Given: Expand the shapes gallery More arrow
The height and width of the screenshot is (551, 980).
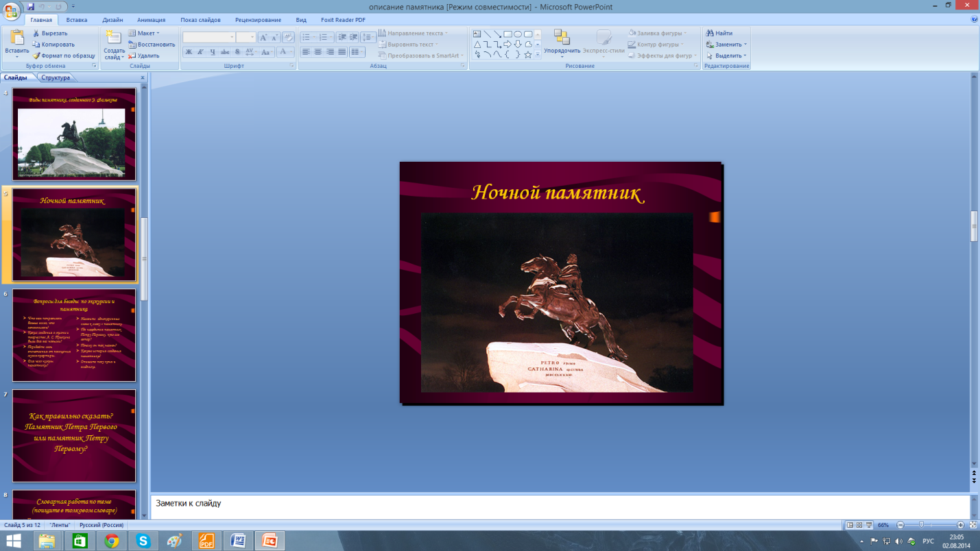Looking at the screenshot, I should pos(538,55).
